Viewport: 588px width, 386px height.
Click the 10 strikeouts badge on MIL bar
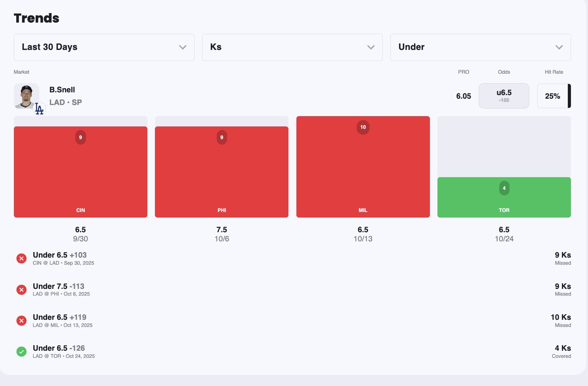(363, 127)
